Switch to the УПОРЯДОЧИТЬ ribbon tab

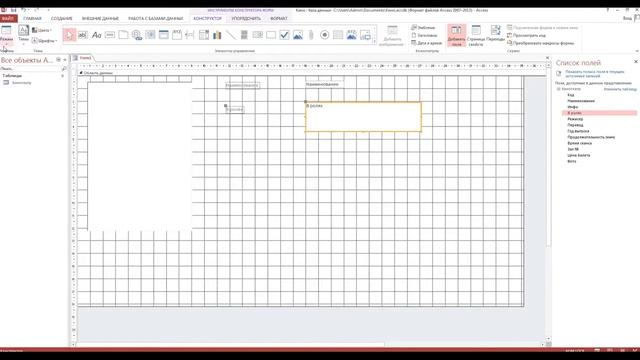coord(246,18)
